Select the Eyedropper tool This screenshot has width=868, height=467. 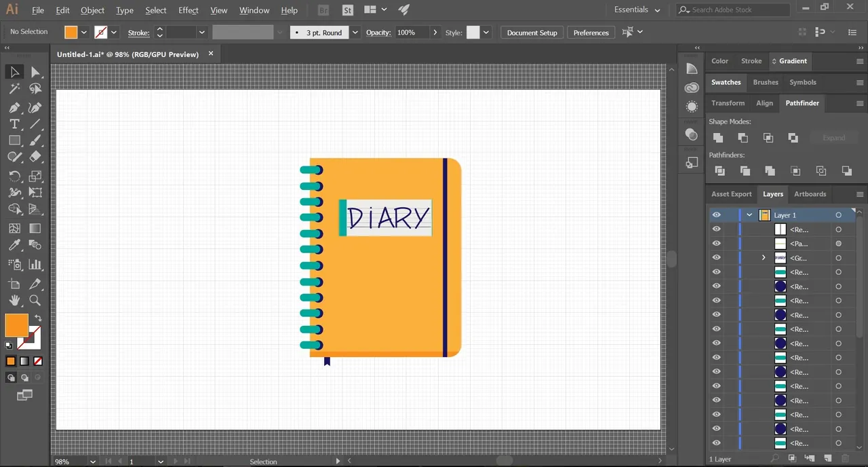(14, 245)
